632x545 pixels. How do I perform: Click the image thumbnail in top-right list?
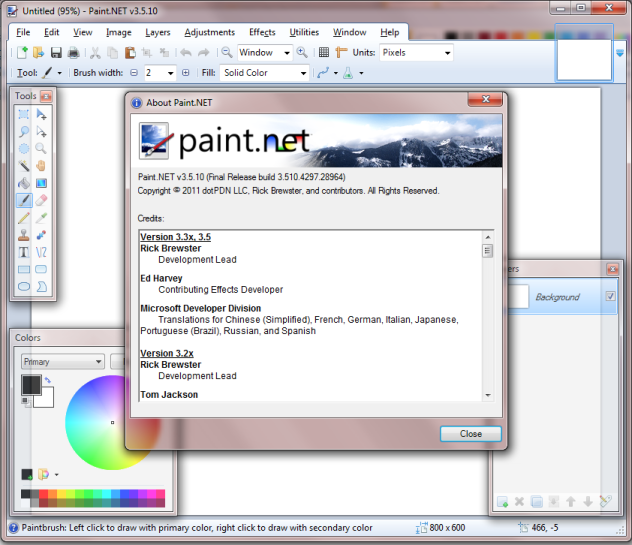coord(584,59)
